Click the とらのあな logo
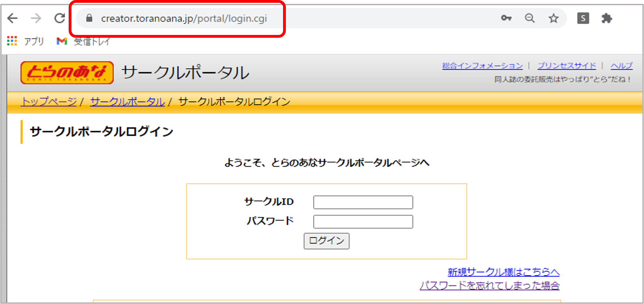Viewport: 644px width, 304px height. [67, 73]
